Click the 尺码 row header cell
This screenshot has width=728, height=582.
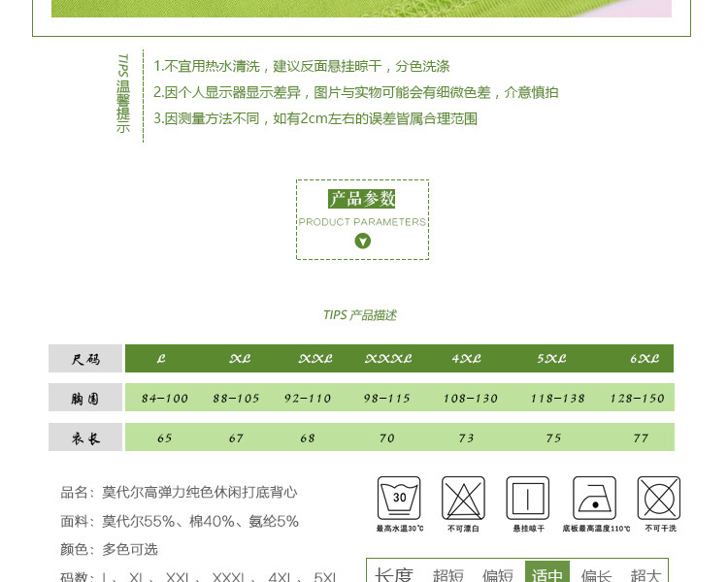(x=85, y=359)
